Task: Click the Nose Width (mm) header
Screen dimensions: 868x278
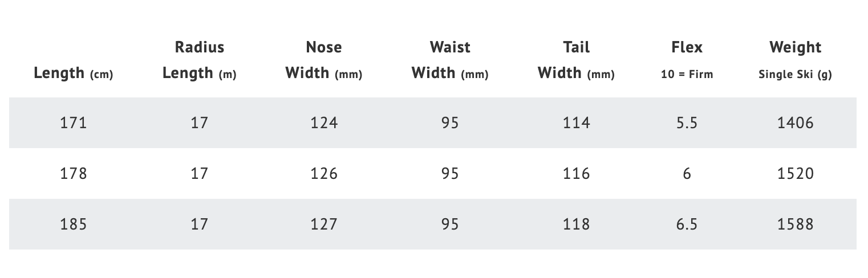Action: point(324,60)
